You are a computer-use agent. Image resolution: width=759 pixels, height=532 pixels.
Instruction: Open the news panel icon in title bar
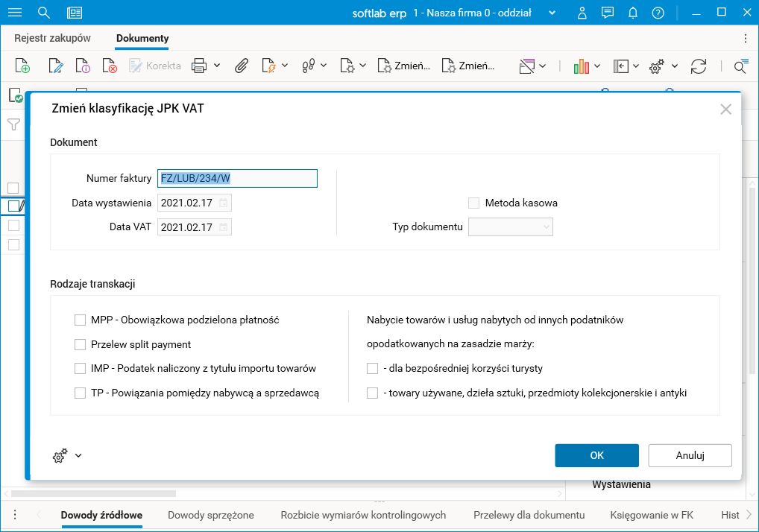75,13
